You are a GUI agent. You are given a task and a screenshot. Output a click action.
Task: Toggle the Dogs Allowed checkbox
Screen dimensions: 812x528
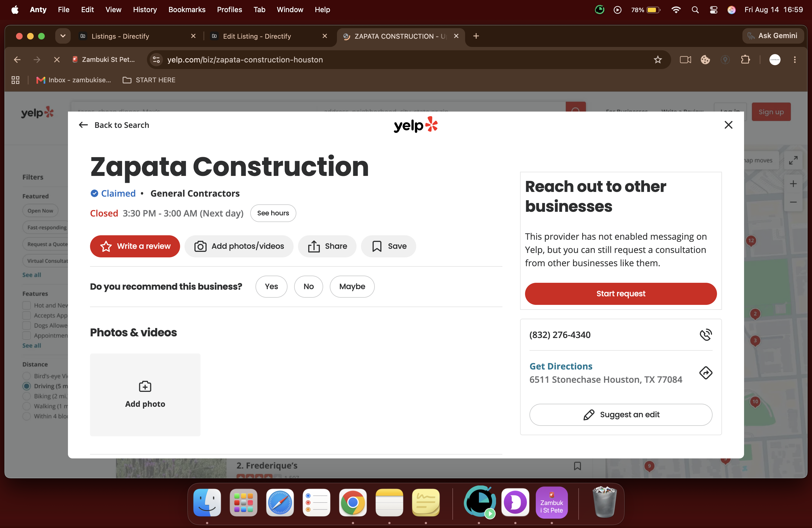tap(27, 325)
